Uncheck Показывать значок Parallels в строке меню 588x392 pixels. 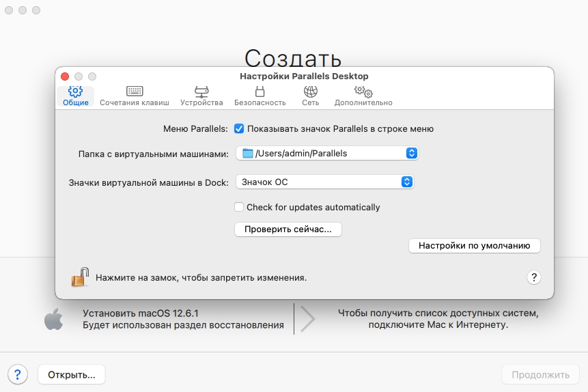coord(239,128)
